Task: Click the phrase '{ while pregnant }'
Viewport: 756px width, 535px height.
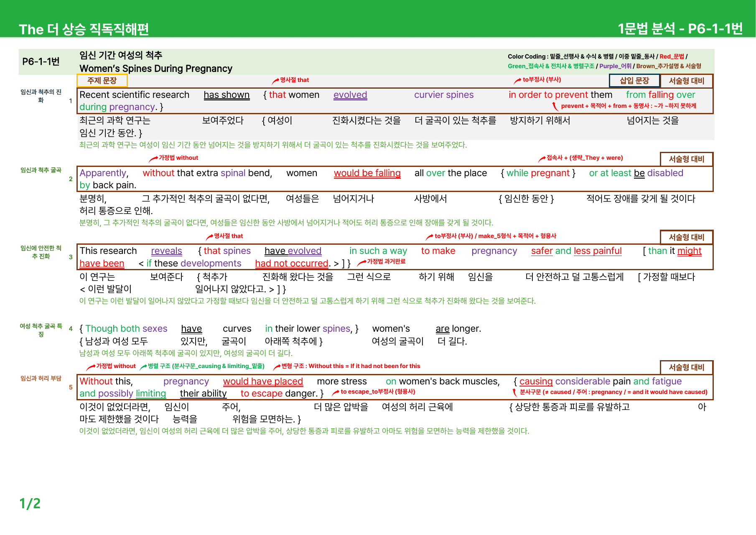Action: coord(538,173)
